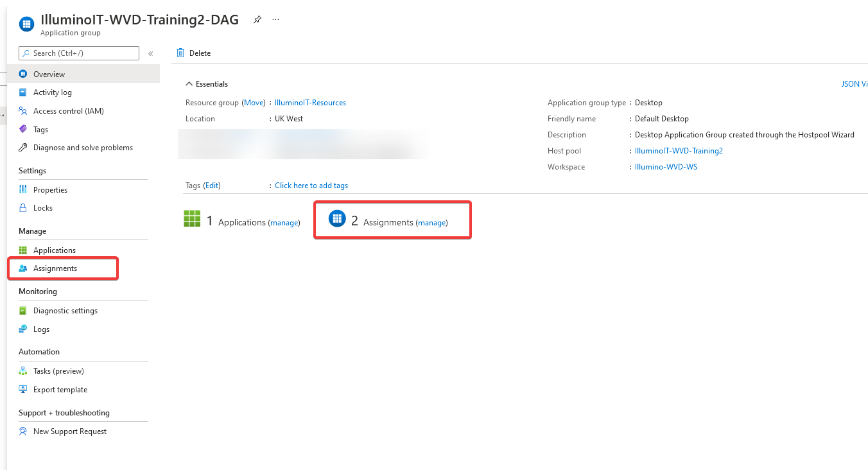
Task: Select Diagnose and solve problems
Action: pyautogui.click(x=83, y=148)
